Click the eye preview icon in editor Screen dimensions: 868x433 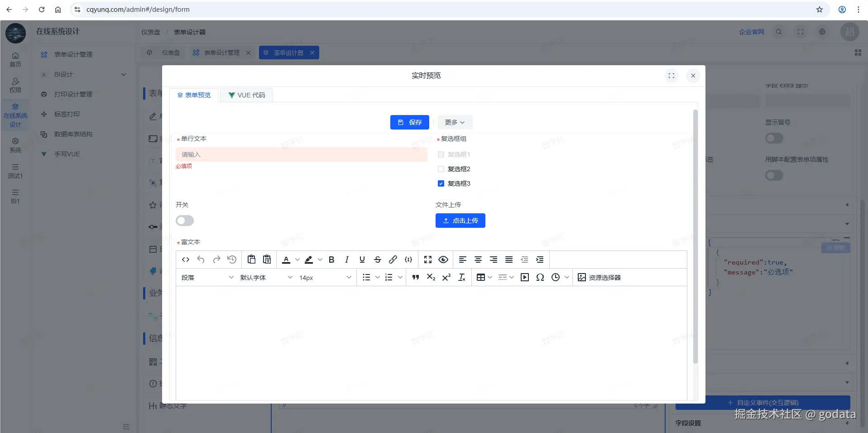443,260
